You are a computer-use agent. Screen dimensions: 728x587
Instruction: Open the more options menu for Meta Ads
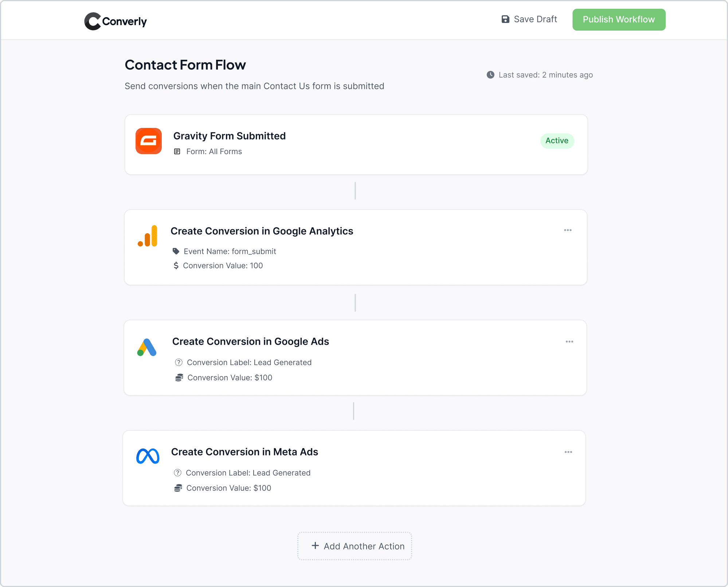point(568,452)
